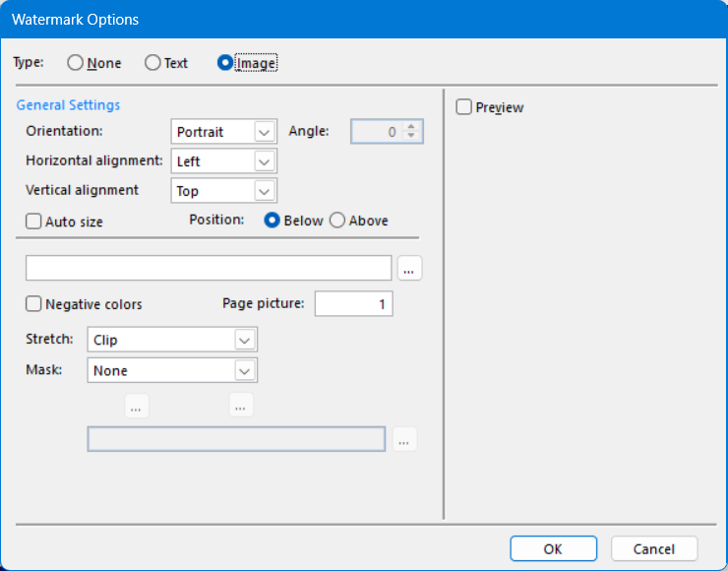This screenshot has height=571, width=728.
Task: Click the OK button
Action: 553,548
